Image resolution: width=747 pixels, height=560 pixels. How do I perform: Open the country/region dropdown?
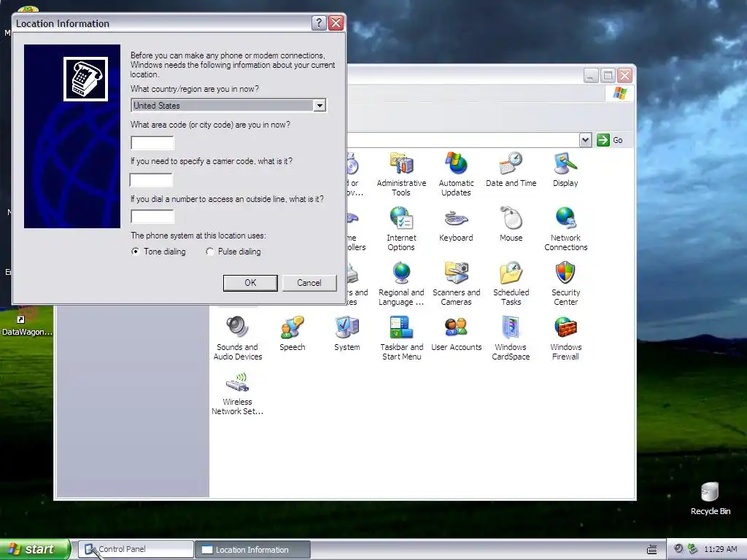[x=320, y=105]
